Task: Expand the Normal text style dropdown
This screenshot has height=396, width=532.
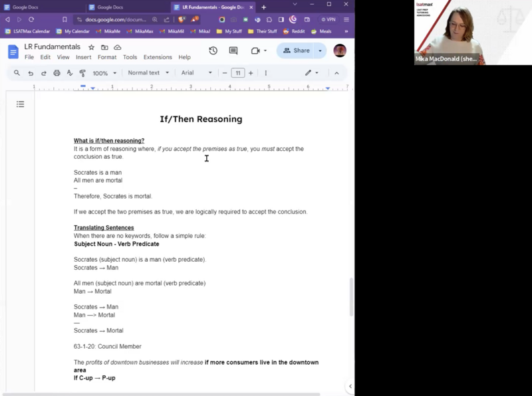Action: [x=148, y=73]
